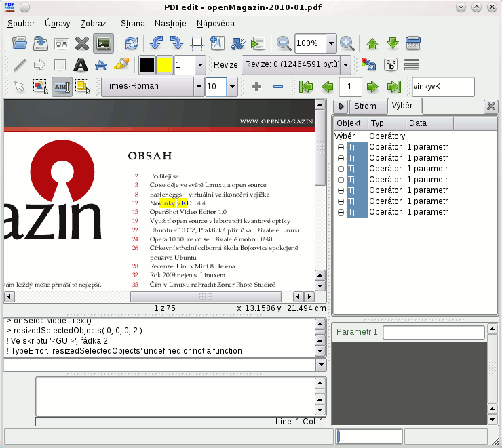The height and width of the screenshot is (448, 502).
Task: Click the page number field
Action: click(x=350, y=87)
